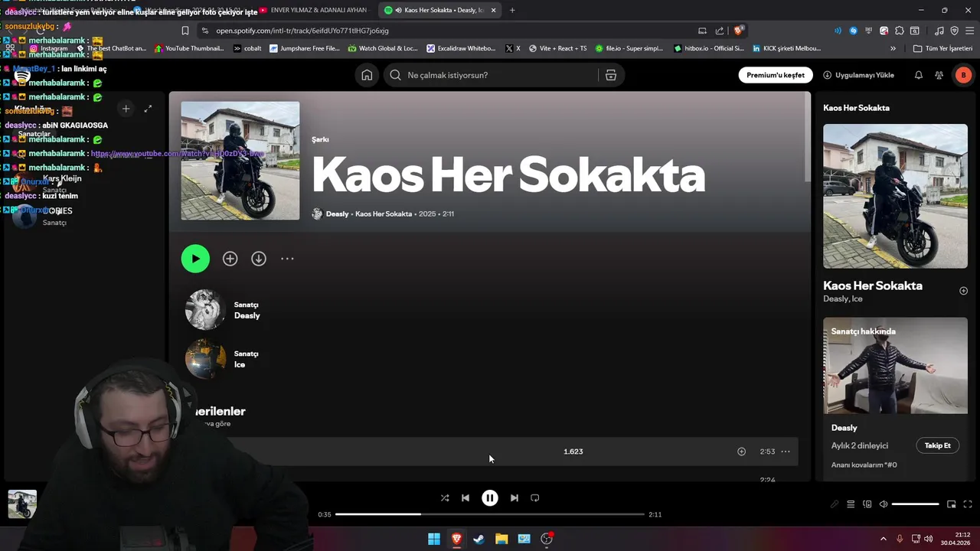Close the Kaos Her Sokakta browser tab
This screenshot has height=551, width=980.
coord(493,10)
